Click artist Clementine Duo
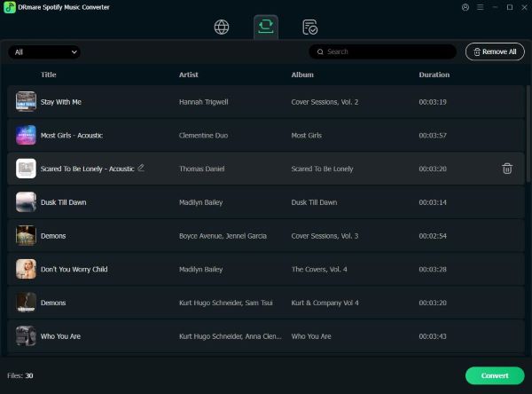The image size is (532, 394). click(x=203, y=135)
